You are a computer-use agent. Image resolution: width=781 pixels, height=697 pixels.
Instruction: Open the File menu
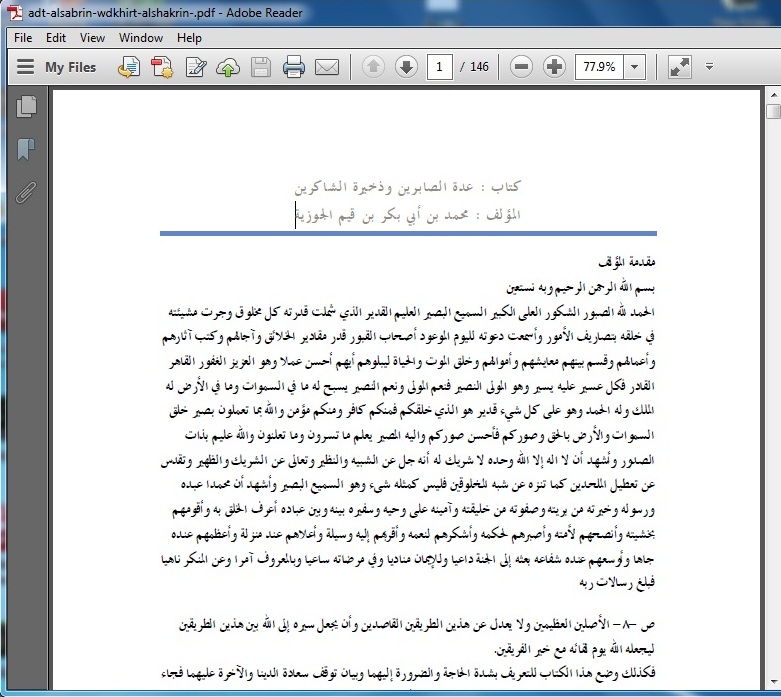23,38
